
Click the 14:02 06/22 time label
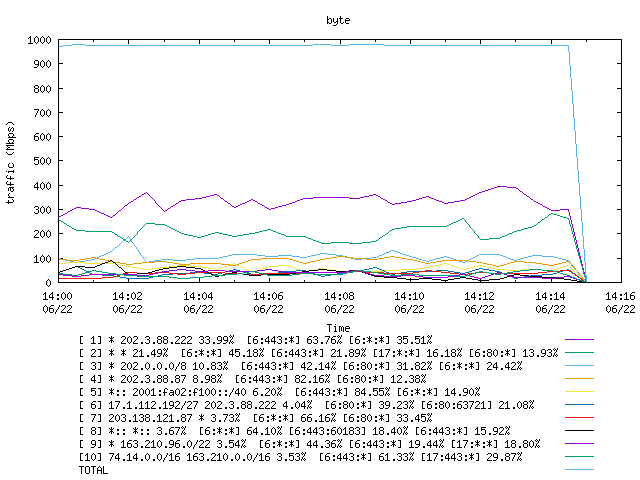point(127,302)
